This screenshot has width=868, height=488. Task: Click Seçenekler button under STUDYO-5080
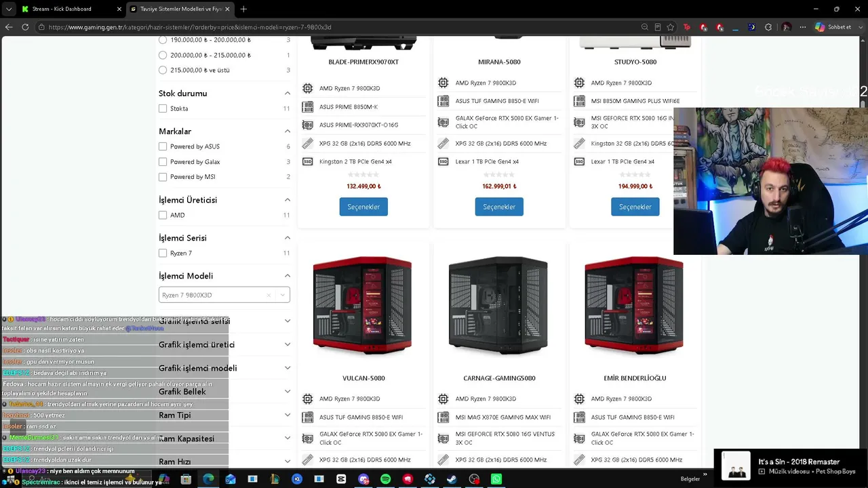click(x=635, y=207)
